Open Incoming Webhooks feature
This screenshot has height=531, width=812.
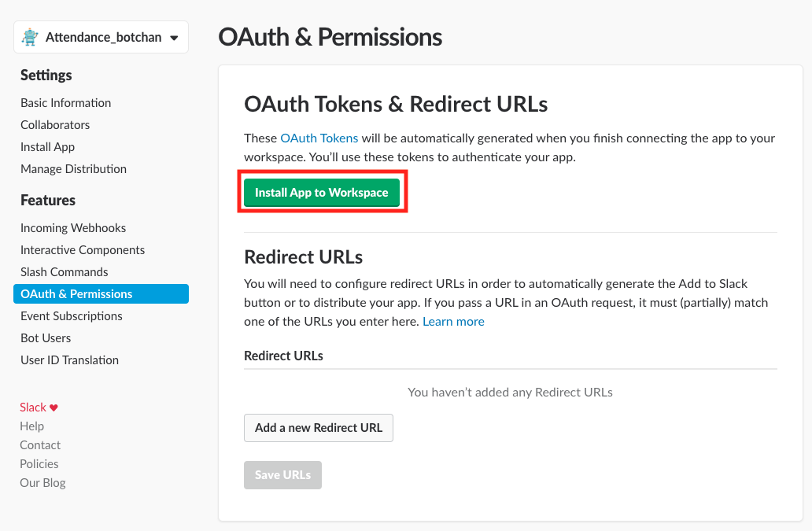[73, 228]
